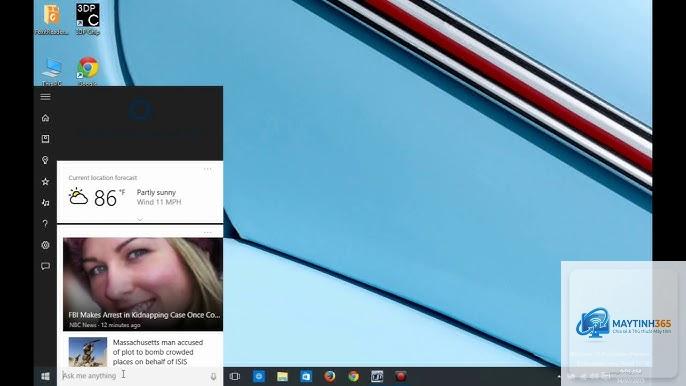Click the Massachusetts story thumbnail image

88,352
